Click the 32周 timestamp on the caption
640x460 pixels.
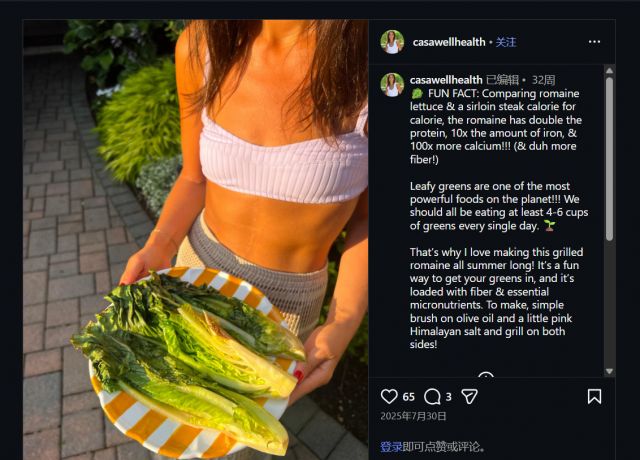pos(544,79)
